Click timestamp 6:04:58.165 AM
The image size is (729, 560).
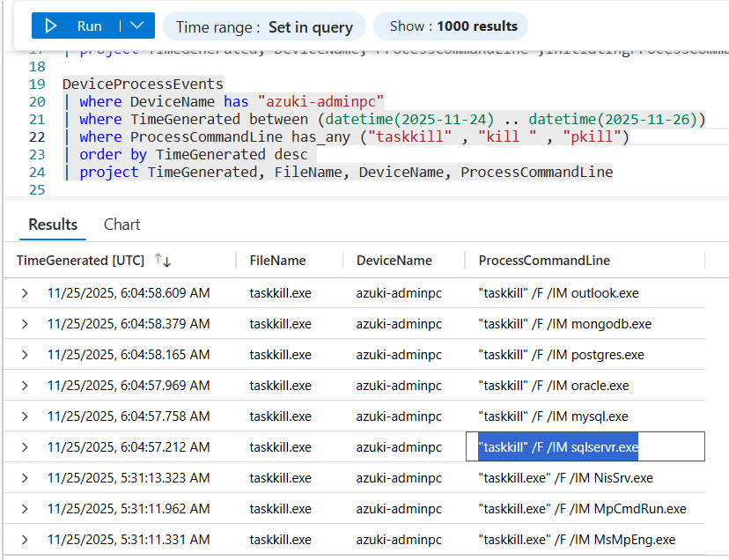pos(129,355)
